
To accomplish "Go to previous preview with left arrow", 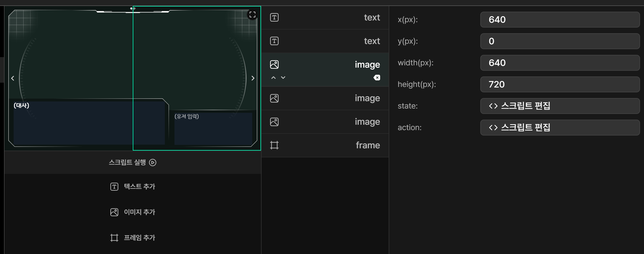I will pos(13,78).
